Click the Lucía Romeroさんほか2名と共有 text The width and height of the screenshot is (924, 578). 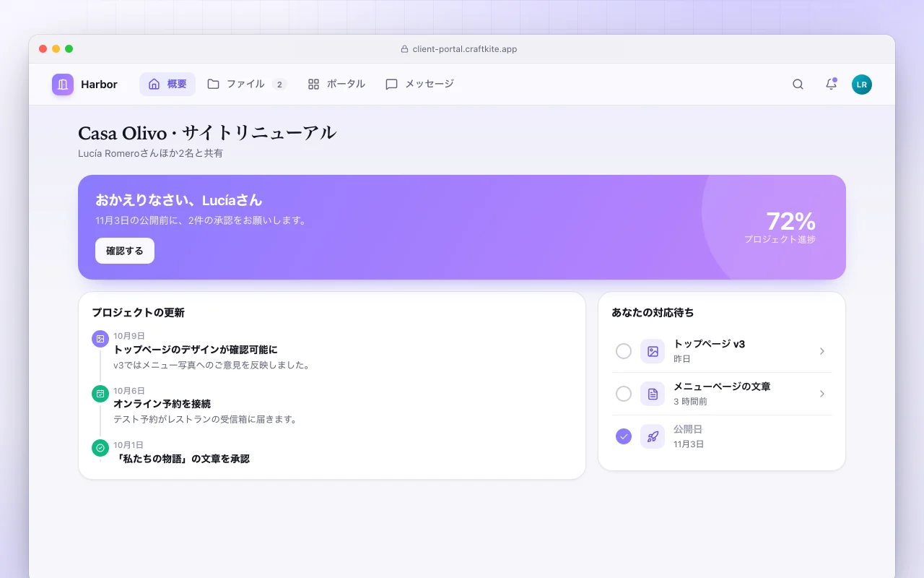pos(151,153)
